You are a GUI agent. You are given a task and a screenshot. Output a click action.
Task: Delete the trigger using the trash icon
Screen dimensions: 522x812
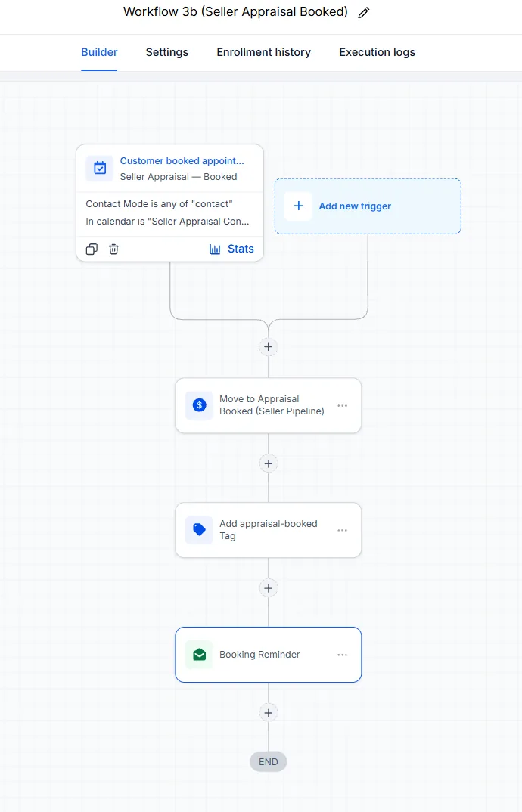pyautogui.click(x=113, y=249)
